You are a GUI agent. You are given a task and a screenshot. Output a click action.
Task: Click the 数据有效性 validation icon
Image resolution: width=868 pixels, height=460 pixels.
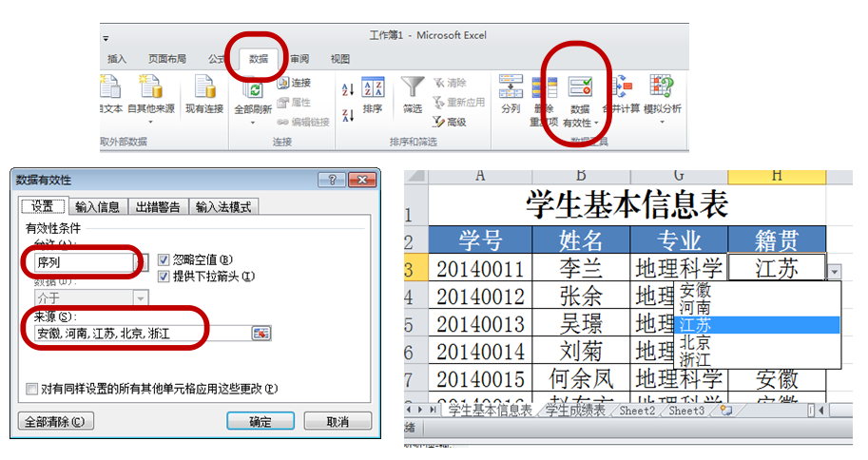pyautogui.click(x=580, y=88)
